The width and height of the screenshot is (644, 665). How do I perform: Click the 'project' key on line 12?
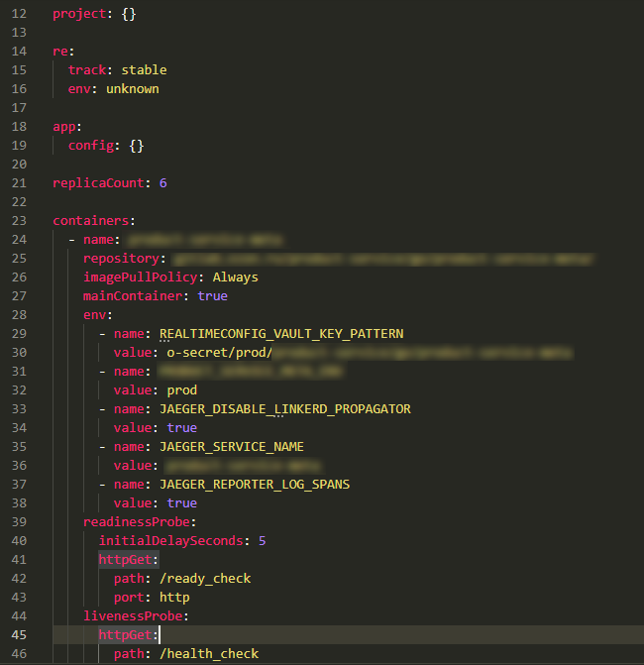tap(79, 14)
